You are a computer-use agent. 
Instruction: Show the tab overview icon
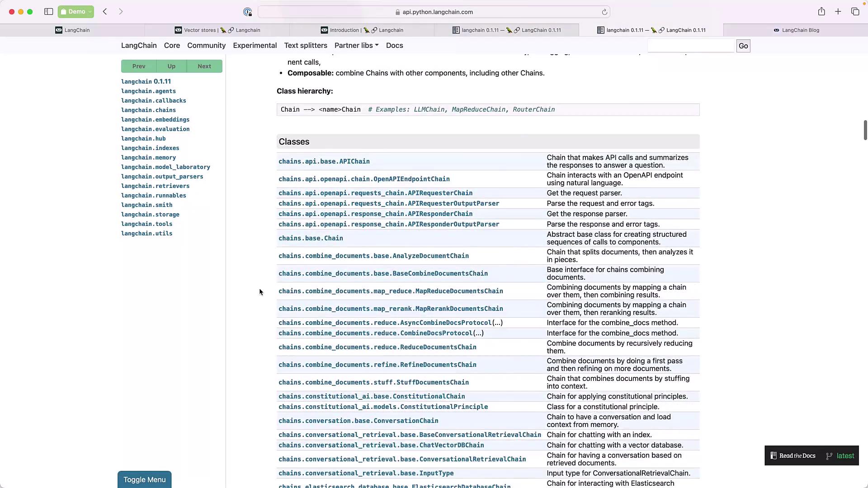pos(855,12)
